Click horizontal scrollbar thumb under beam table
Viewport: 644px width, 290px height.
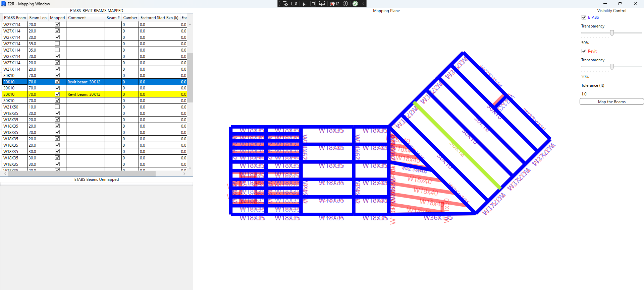82,174
